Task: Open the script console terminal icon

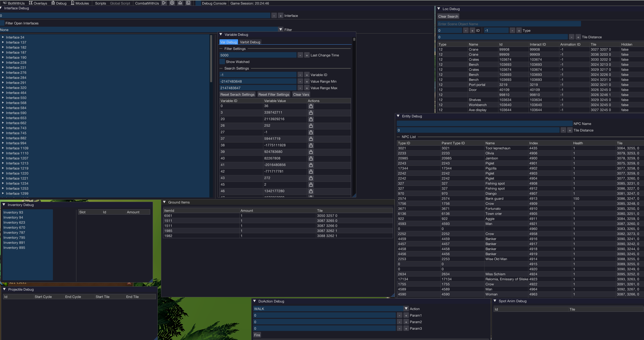Action: (188, 3)
